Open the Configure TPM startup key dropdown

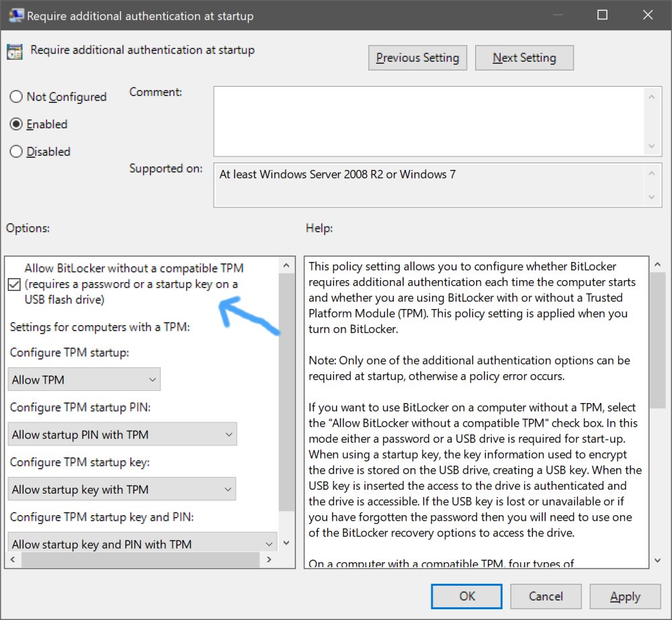(122, 489)
